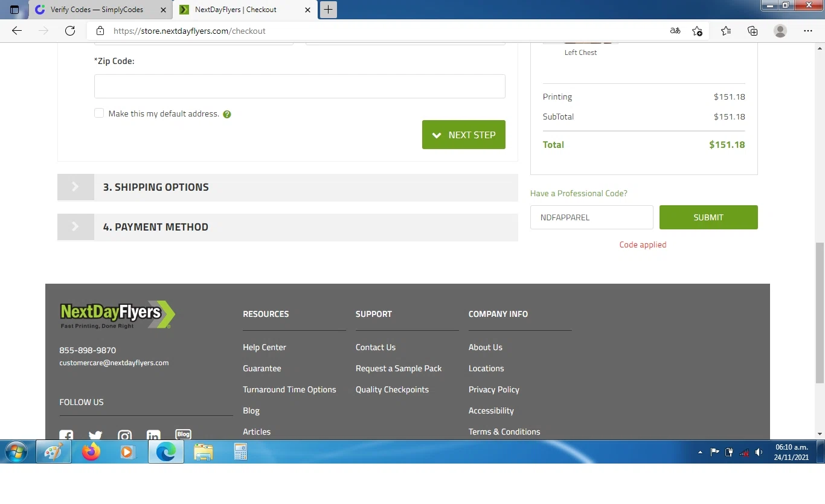The width and height of the screenshot is (825, 504).
Task: Close the Verify Codes SimplyCodes tab
Action: tap(164, 10)
